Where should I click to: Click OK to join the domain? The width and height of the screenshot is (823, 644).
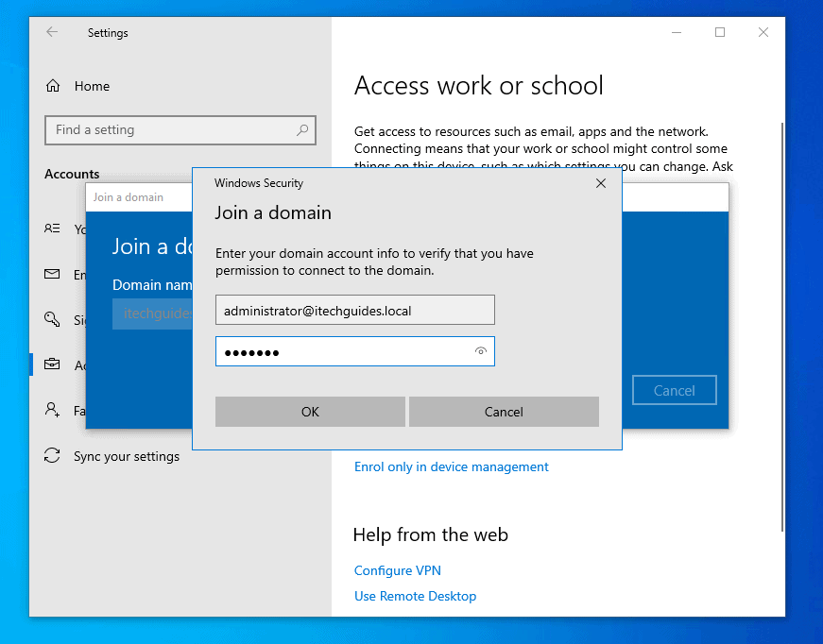coord(310,412)
